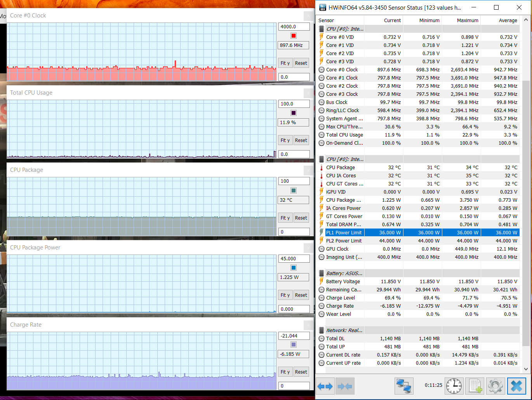Select the Total DRAM Power row
Screen dimensions: 532x400
click(x=418, y=225)
